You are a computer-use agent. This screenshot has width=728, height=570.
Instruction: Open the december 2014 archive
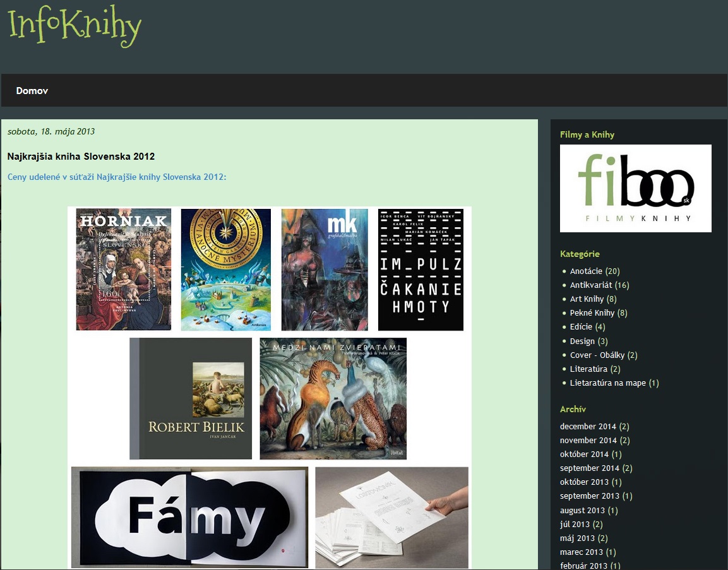[588, 426]
